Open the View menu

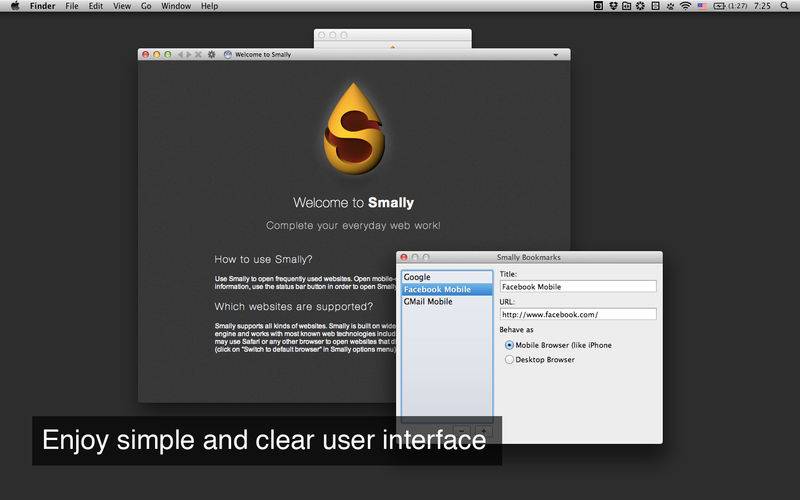click(x=122, y=6)
